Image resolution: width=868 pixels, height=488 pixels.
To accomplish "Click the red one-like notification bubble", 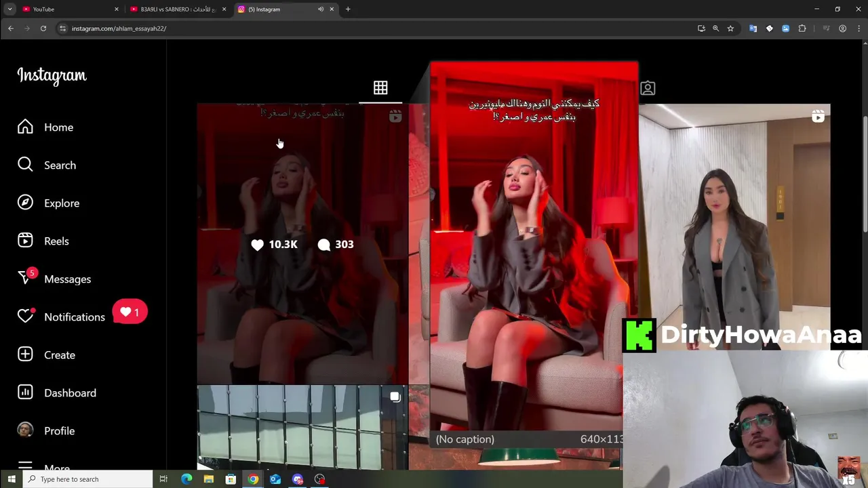I will [130, 312].
